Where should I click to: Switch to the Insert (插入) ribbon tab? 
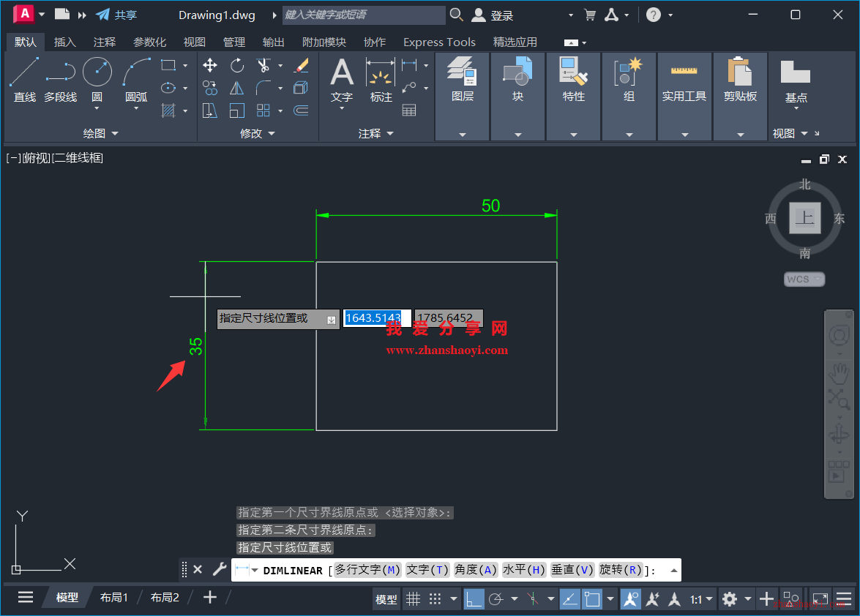(x=65, y=42)
